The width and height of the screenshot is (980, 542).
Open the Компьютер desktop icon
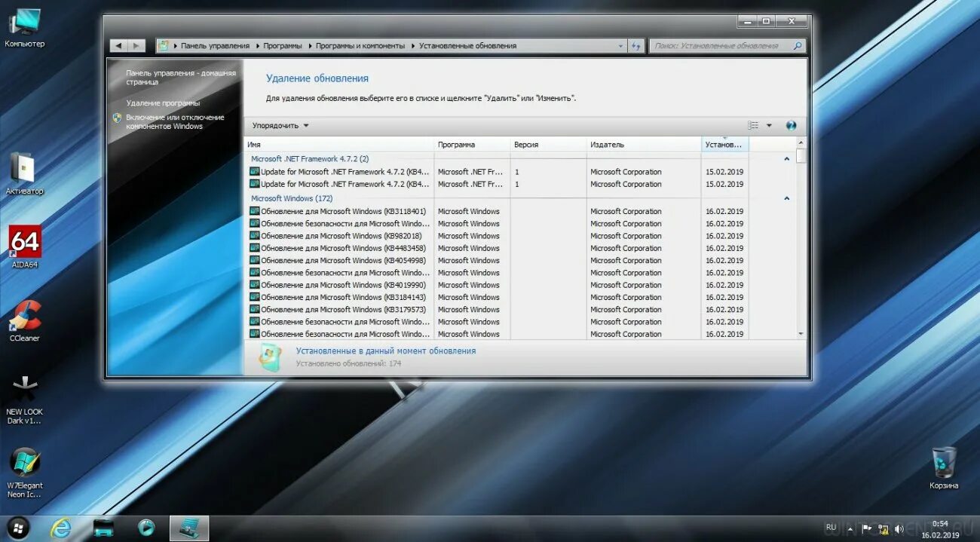pos(25,27)
